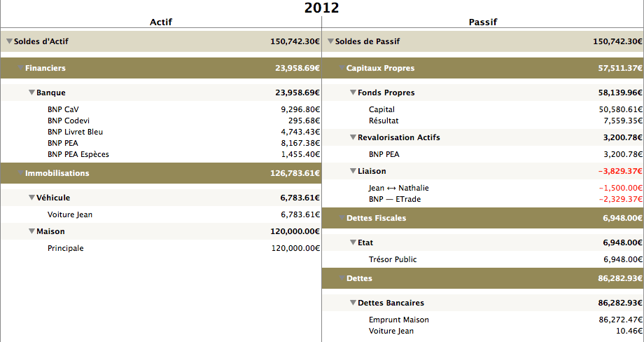
Task: Select the BNP PEA Espèces row
Action: click(161, 154)
